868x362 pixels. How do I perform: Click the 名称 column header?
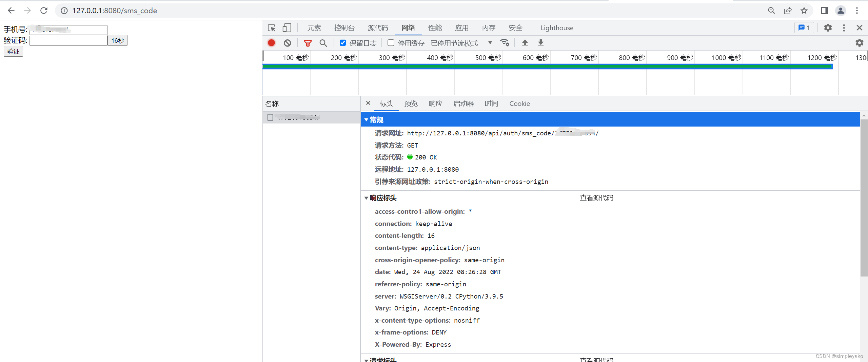coord(311,104)
